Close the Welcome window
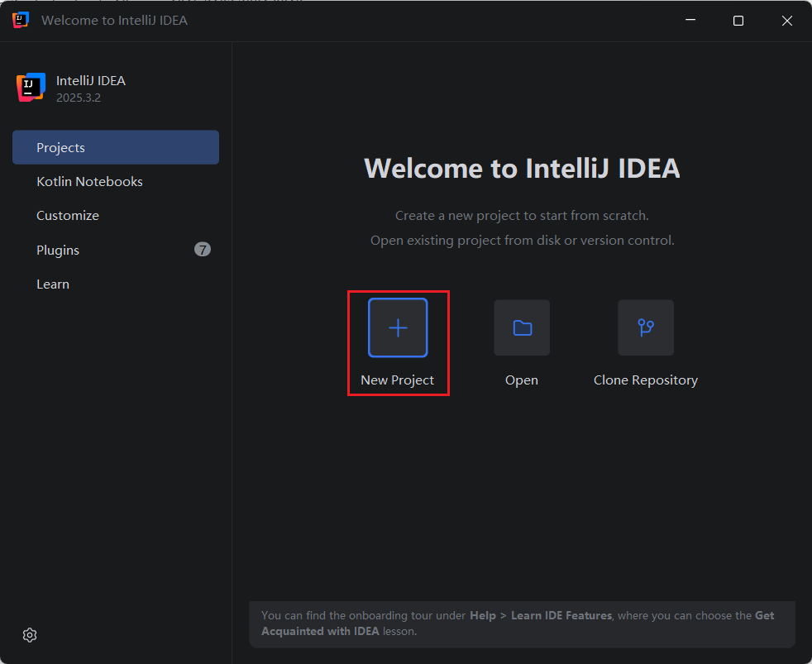Image resolution: width=812 pixels, height=664 pixels. pyautogui.click(x=787, y=21)
